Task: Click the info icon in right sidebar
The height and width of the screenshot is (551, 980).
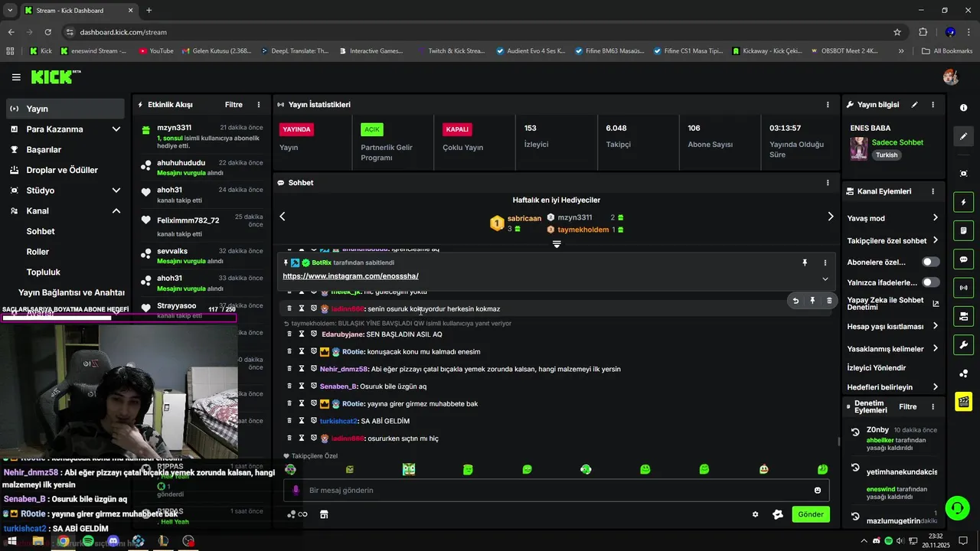Action: click(963, 108)
